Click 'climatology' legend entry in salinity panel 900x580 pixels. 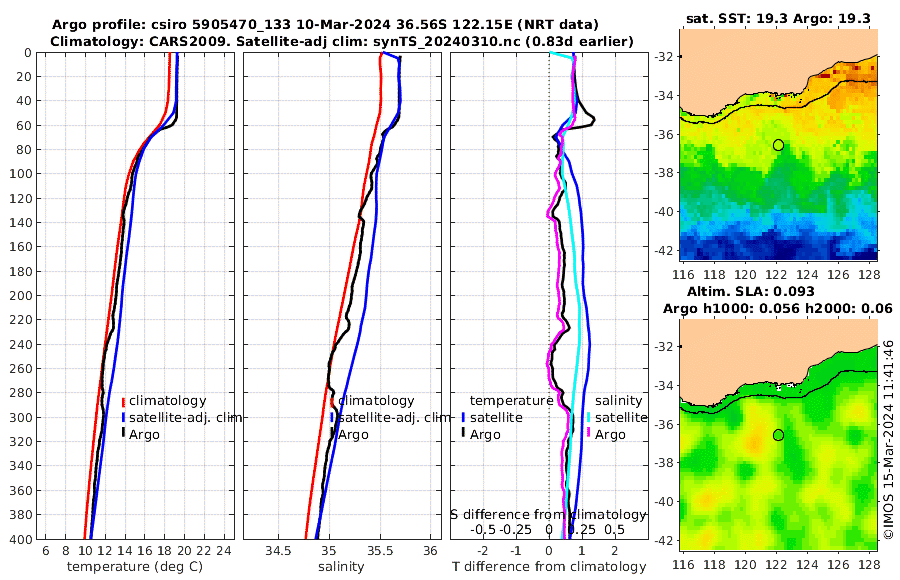pyautogui.click(x=376, y=401)
